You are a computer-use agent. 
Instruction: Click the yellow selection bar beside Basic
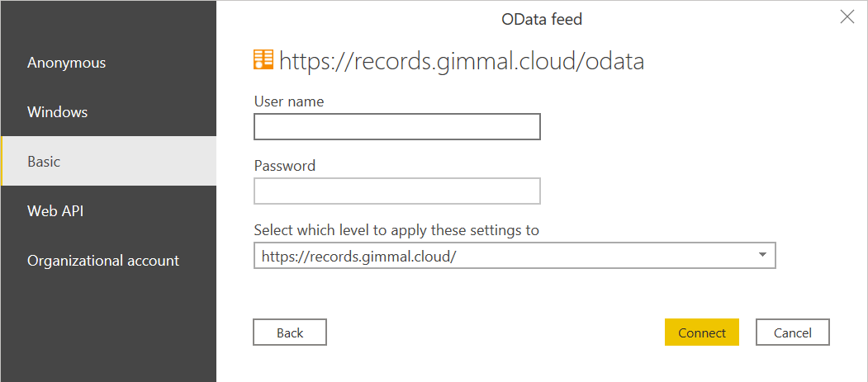[2, 161]
